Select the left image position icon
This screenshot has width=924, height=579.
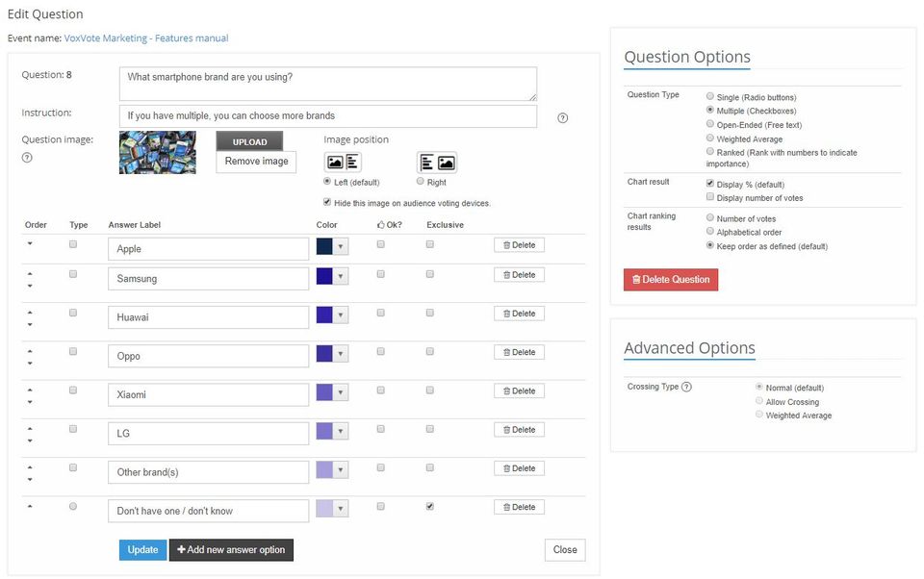pyautogui.click(x=343, y=163)
